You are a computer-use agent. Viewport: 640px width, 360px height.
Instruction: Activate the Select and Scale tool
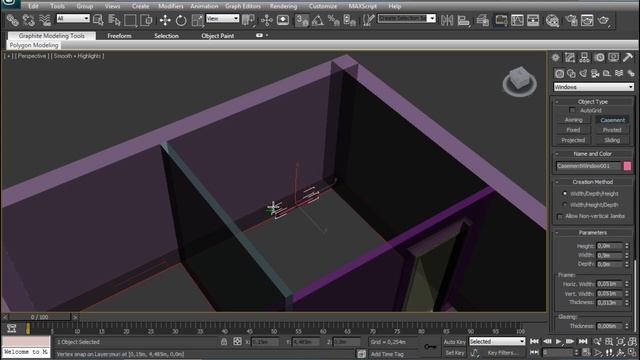click(197, 20)
